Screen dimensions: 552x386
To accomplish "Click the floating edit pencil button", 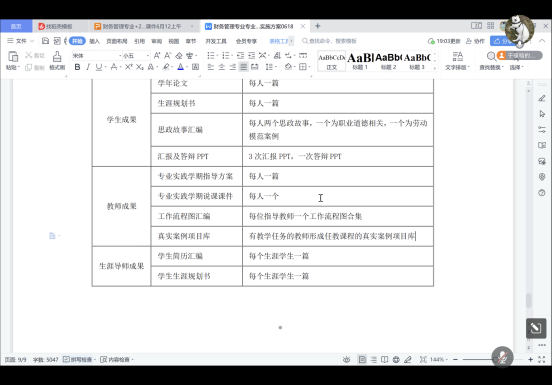I will 536,328.
